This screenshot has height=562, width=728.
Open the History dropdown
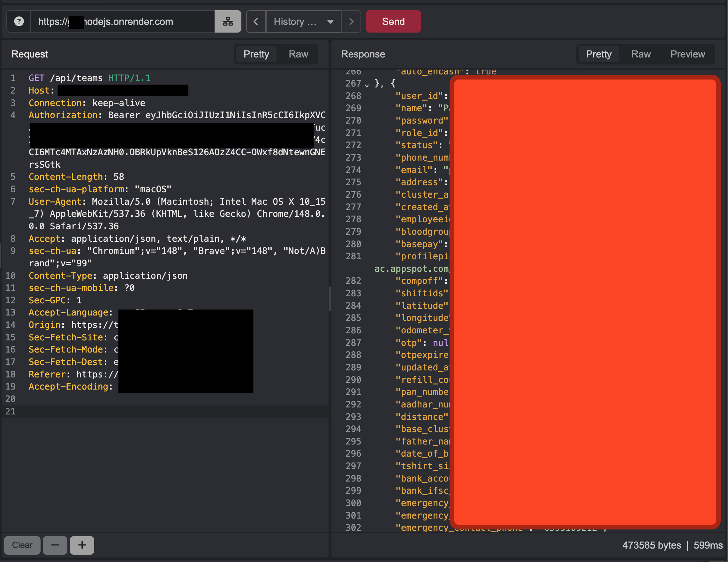(303, 21)
